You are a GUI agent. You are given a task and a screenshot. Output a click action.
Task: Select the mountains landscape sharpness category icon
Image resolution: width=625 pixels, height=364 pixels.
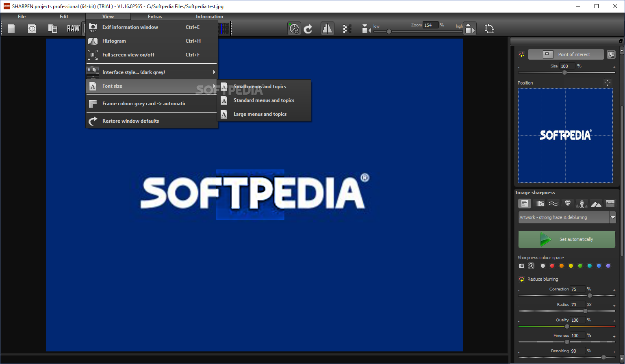tap(596, 204)
